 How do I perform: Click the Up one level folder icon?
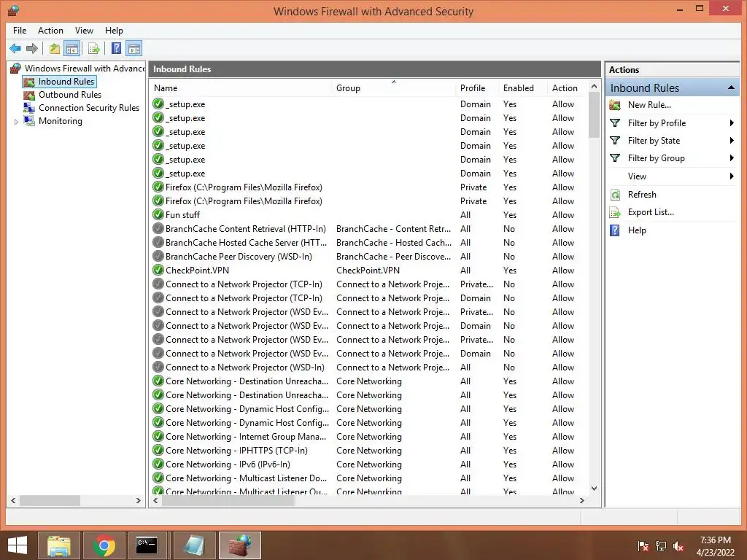click(x=55, y=49)
